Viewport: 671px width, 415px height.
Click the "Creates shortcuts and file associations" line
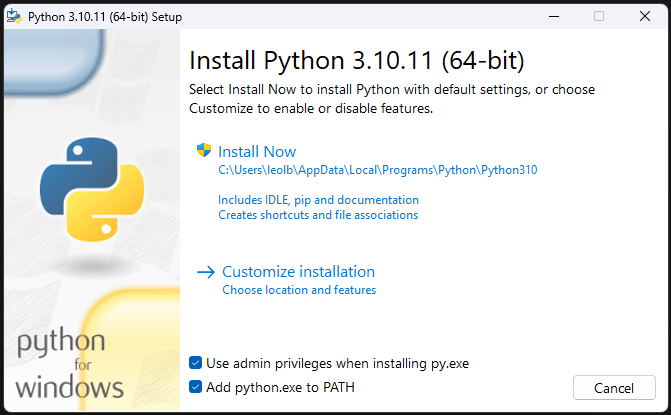coord(318,215)
